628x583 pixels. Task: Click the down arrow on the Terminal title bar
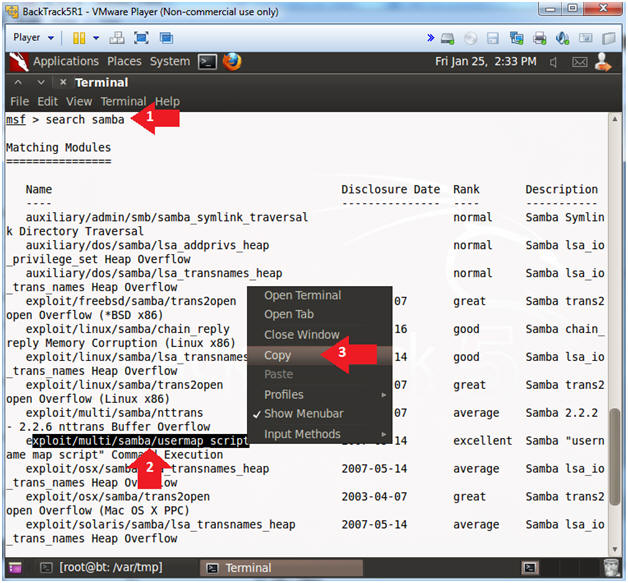[x=41, y=82]
